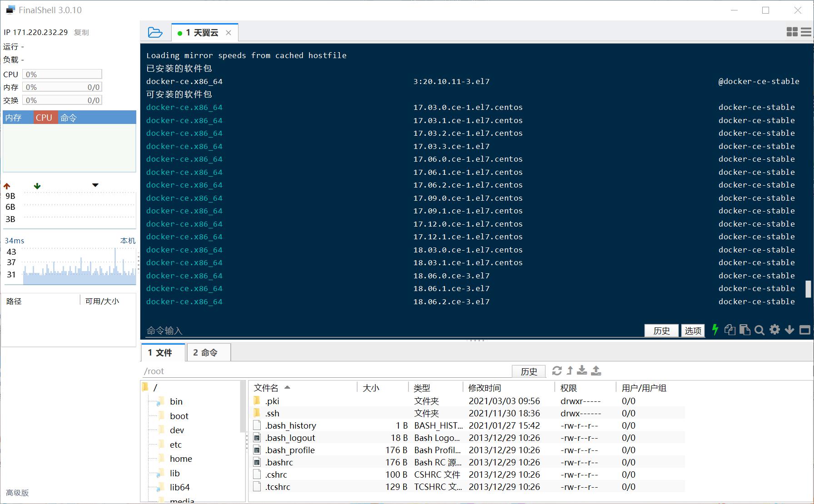The image size is (814, 504).
Task: Click the 高级版 label at bottom left
Action: pyautogui.click(x=17, y=493)
